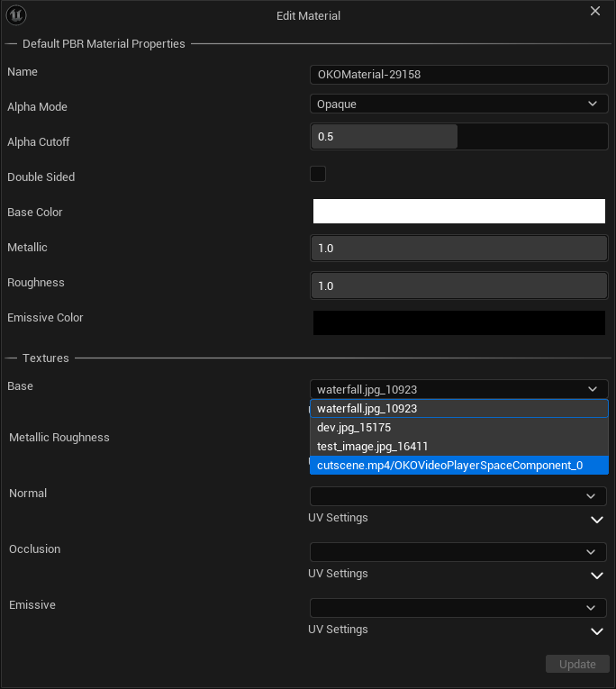
Task: Enable the Double Sided checkbox
Action: [x=318, y=174]
